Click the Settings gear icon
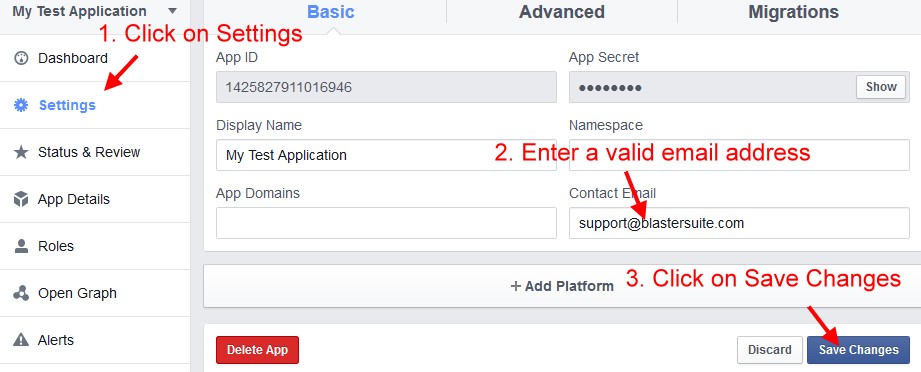This screenshot has width=921, height=372. 21,105
